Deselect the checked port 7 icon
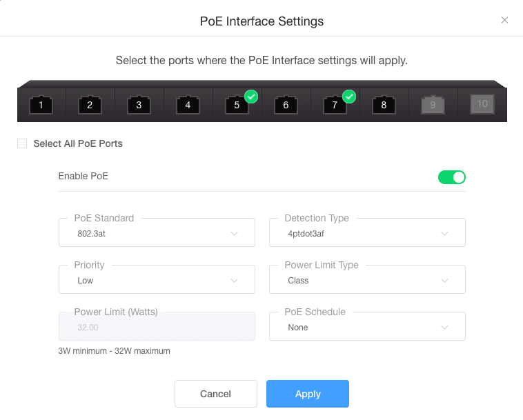 335,105
